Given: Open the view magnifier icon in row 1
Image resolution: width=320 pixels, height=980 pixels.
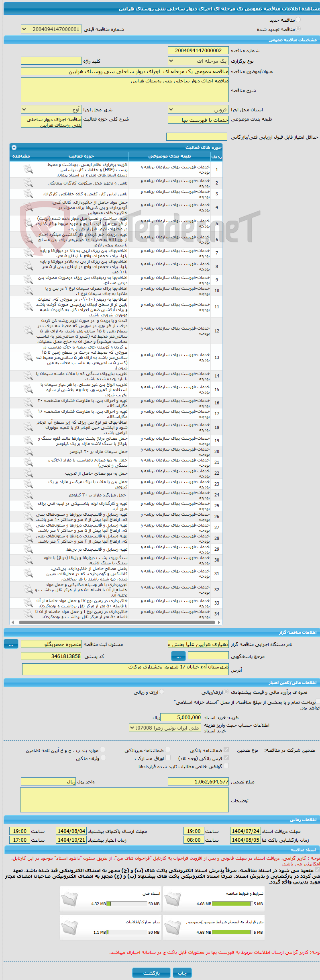Looking at the screenshot, I should tap(28, 170).
